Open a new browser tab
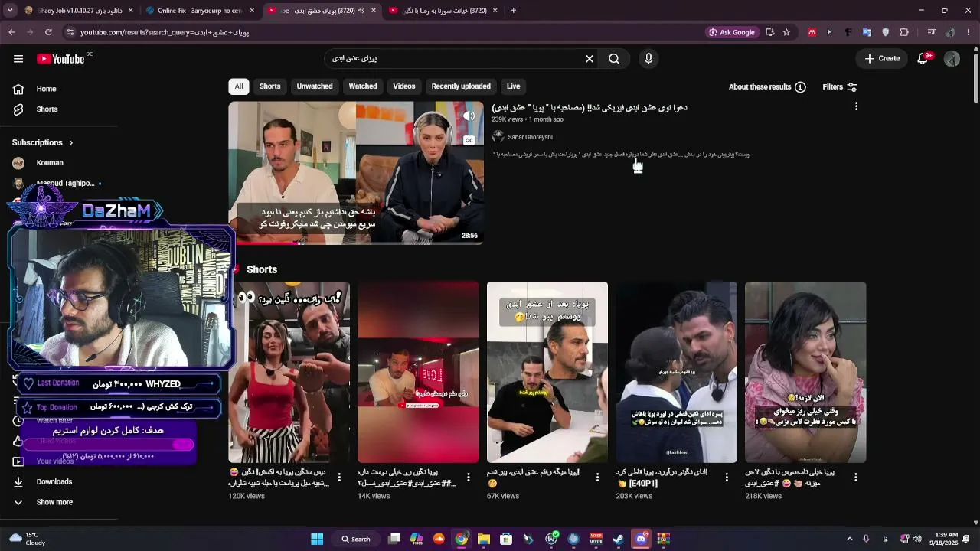The height and width of the screenshot is (551, 980). (513, 11)
